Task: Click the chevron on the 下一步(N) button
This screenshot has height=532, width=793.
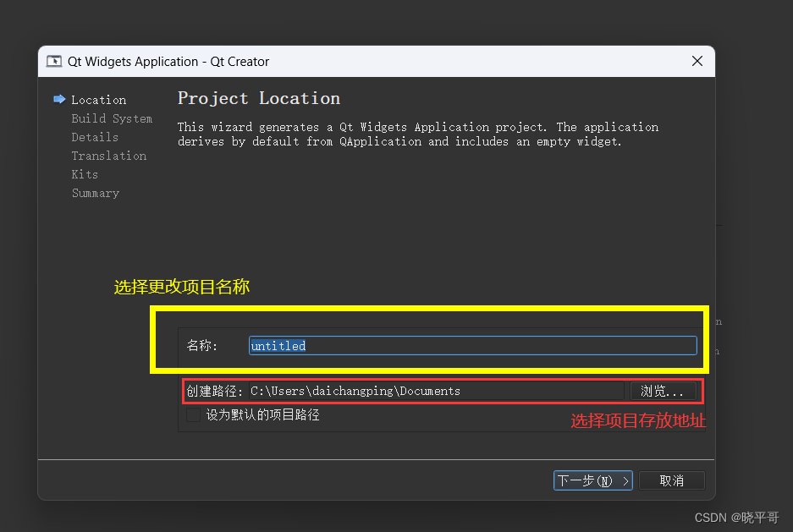Action: 625,480
